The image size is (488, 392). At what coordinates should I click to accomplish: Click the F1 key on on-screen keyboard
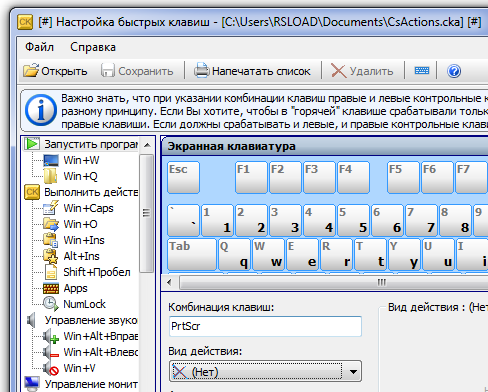click(251, 177)
